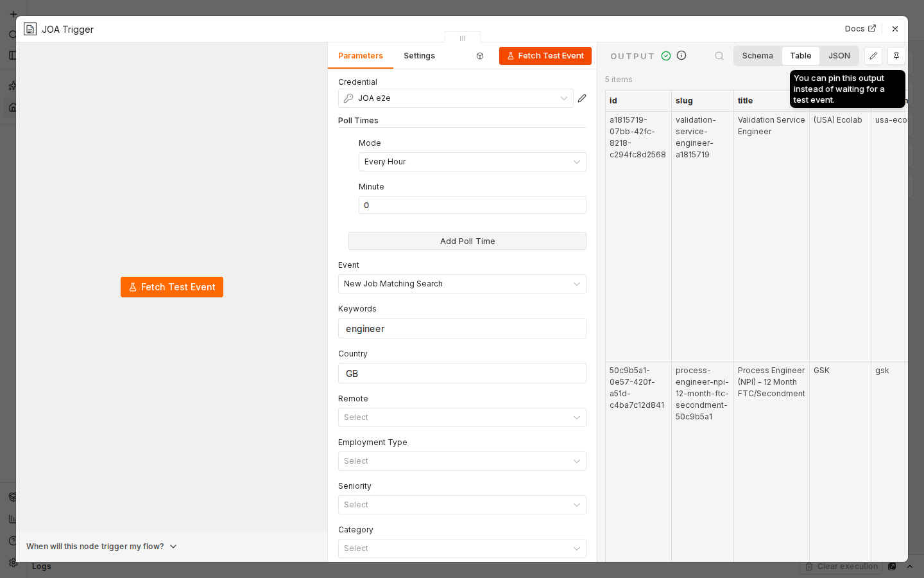The height and width of the screenshot is (578, 924).
Task: Open the Remote select dropdown
Action: click(462, 417)
